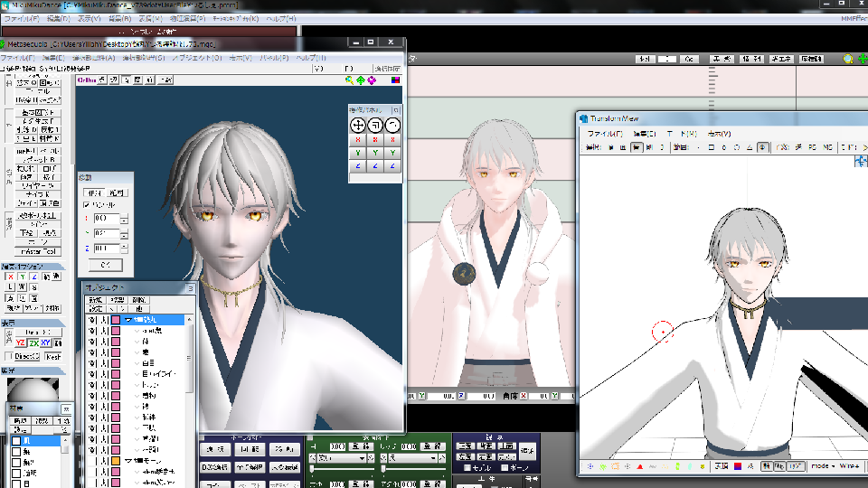Toggle visibility eye of 白目 object row
868x488 pixels.
[x=92, y=363]
